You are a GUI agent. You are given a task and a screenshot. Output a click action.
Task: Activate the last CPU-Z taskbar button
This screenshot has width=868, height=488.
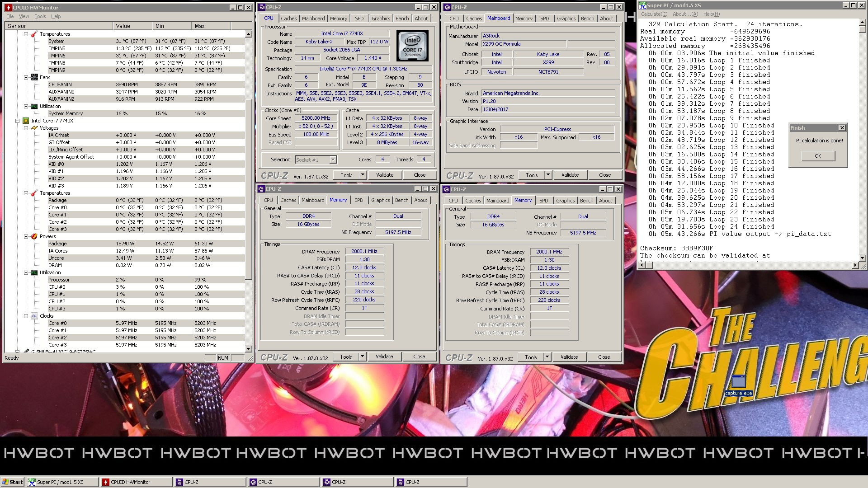[431, 482]
